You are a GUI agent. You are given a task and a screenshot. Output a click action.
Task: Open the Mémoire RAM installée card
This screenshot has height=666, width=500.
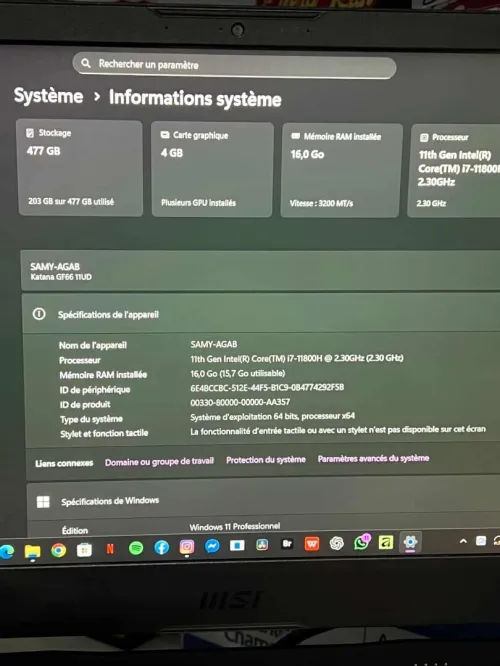pyautogui.click(x=341, y=171)
